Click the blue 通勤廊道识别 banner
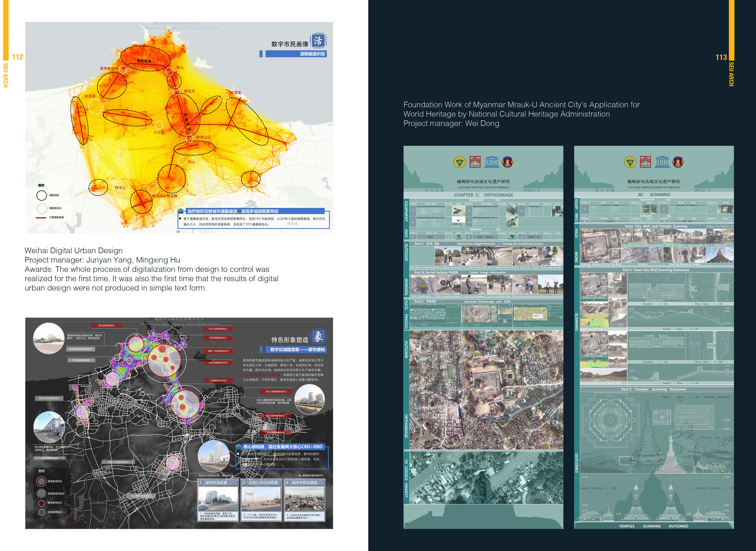The width and height of the screenshot is (756, 551). [296, 54]
